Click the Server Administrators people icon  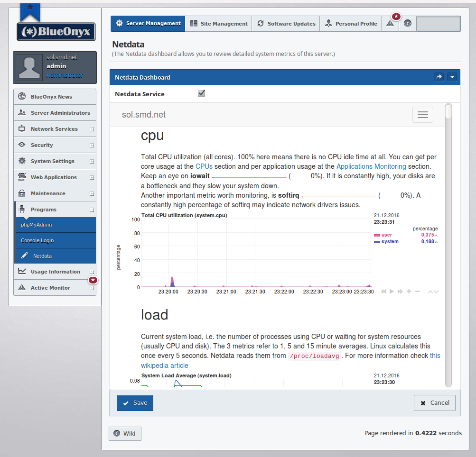pyautogui.click(x=22, y=112)
